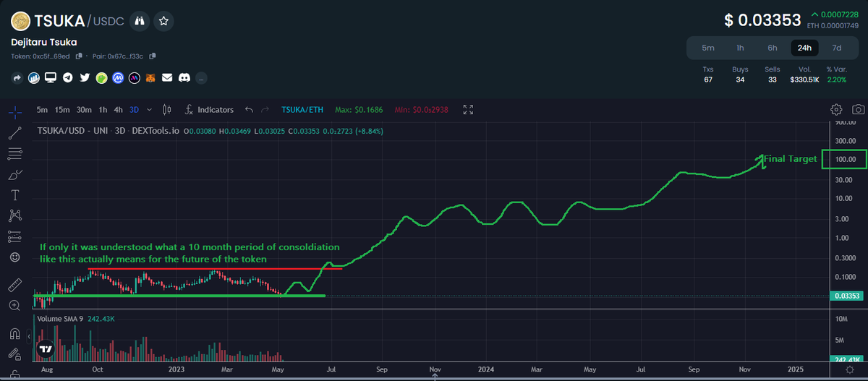Open the Telegram link icon

coord(67,77)
